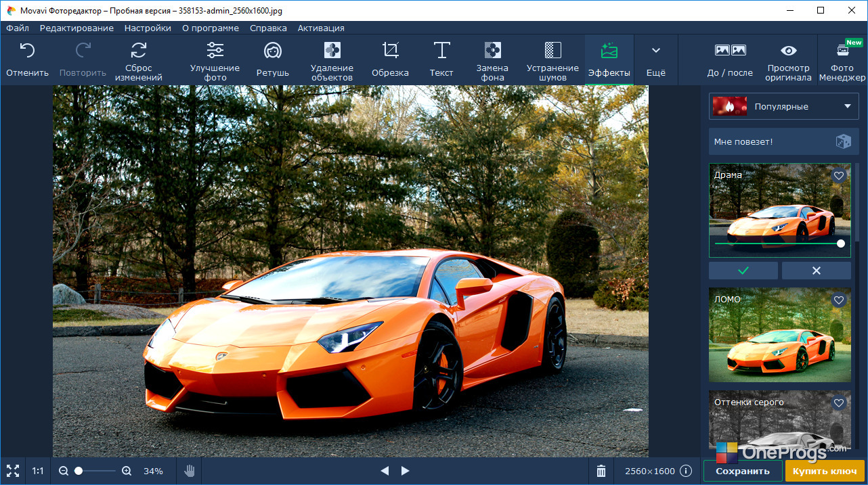The image size is (868, 485).
Task: Click the Драма effect intensity slider
Action: point(778,244)
